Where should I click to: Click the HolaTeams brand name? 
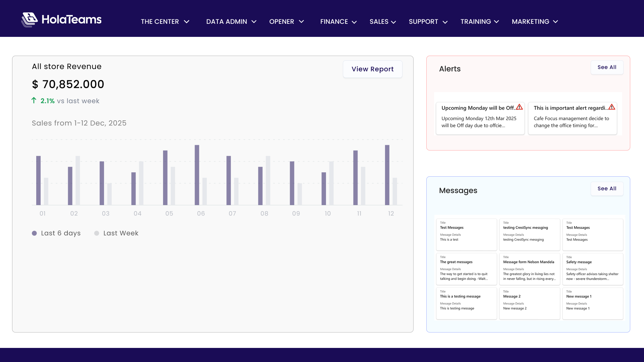coord(71,20)
